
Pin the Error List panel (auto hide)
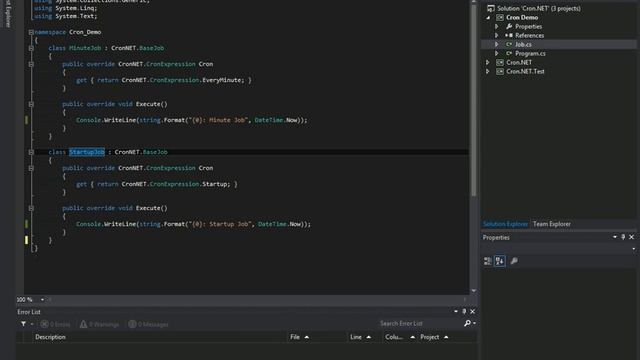(x=464, y=311)
